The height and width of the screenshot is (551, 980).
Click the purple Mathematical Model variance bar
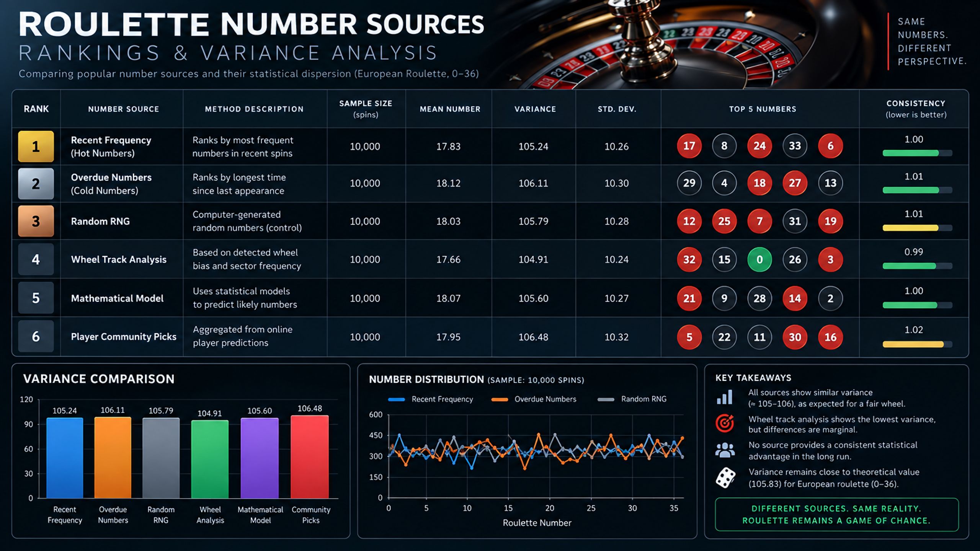tap(260, 458)
